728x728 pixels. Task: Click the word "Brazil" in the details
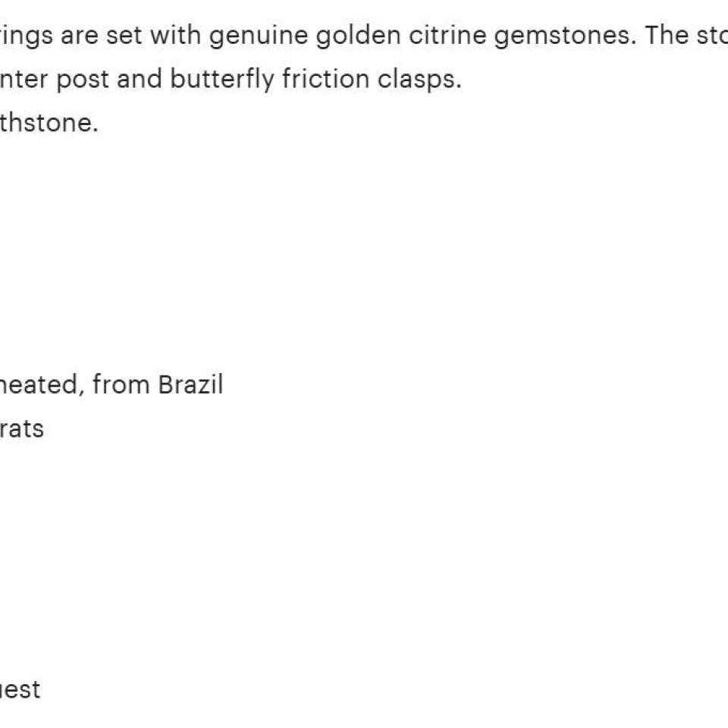[x=190, y=384]
